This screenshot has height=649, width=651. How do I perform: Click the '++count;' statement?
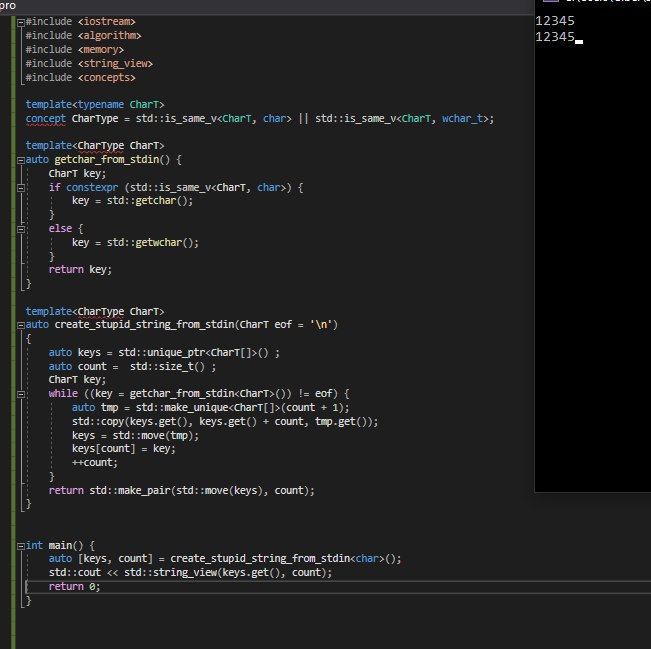(95, 463)
